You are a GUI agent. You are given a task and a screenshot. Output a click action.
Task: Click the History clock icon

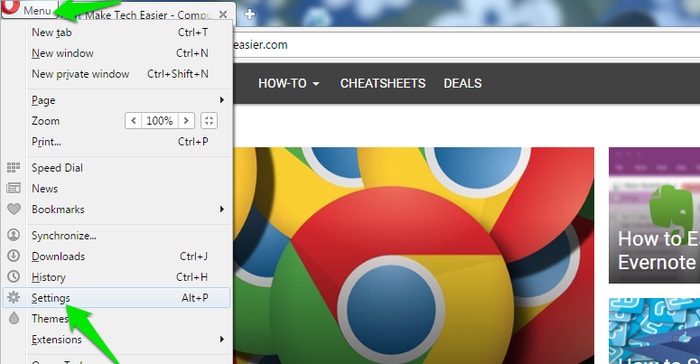click(14, 276)
